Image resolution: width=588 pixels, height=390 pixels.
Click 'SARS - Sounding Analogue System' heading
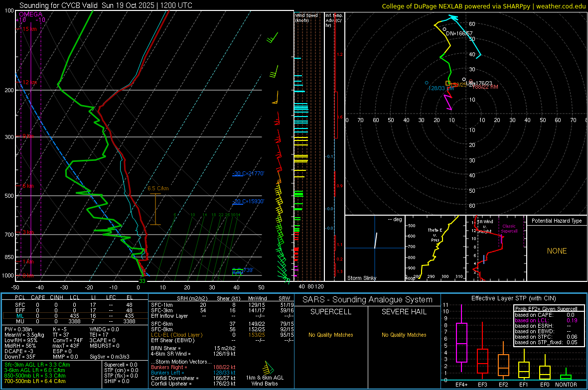point(368,300)
